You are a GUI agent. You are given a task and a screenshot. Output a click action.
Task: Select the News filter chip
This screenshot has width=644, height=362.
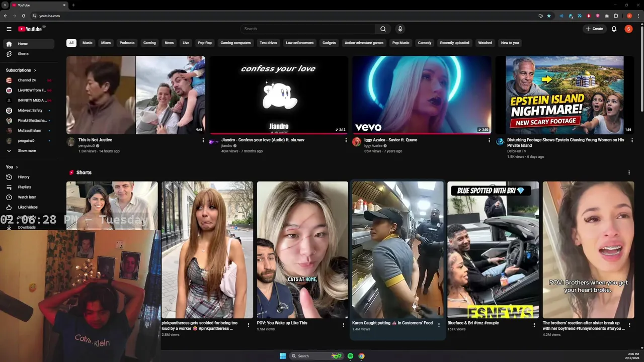point(169,43)
